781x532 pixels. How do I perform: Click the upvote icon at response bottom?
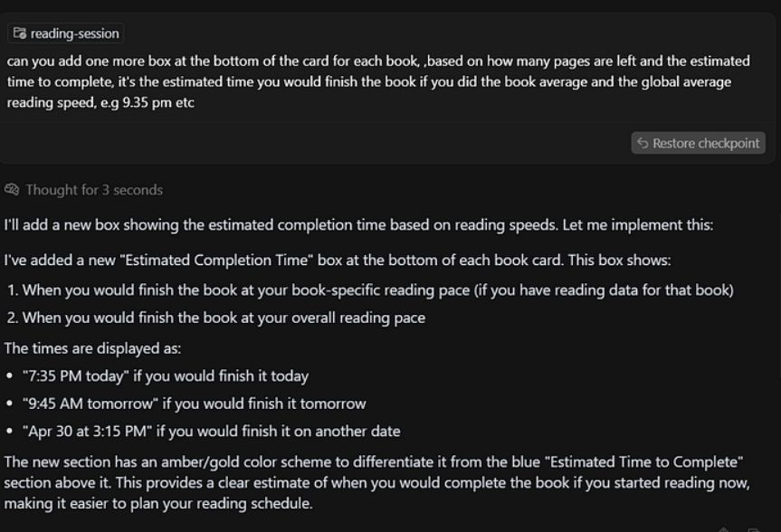point(724,529)
